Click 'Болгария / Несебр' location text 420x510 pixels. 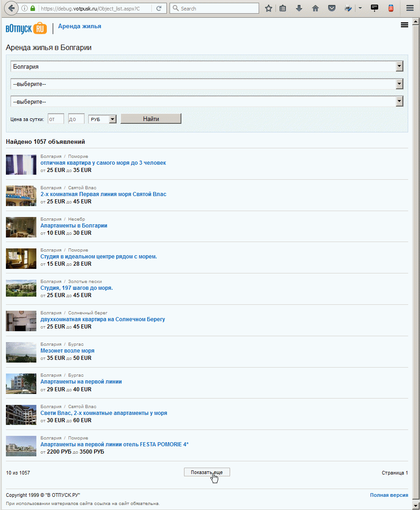63,219
